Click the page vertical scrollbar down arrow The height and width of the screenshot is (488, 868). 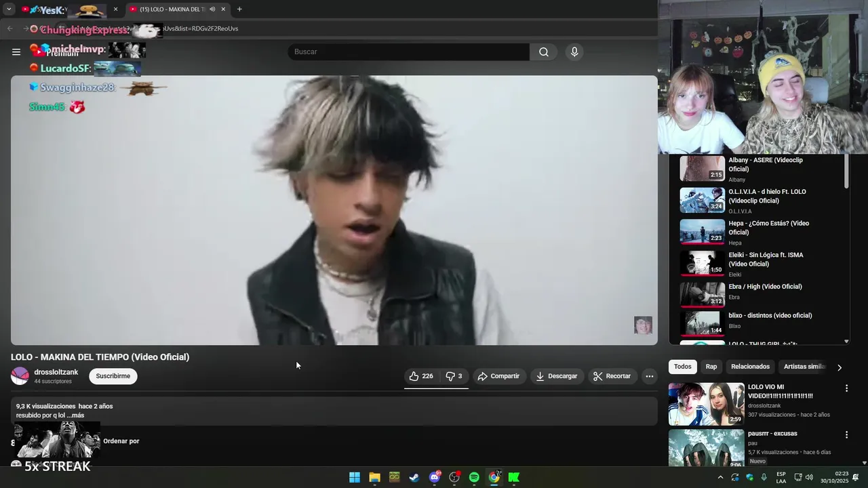click(864, 463)
